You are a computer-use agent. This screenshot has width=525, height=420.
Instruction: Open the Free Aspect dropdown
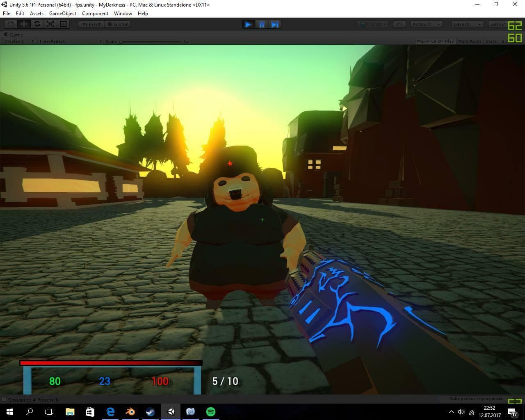click(70, 41)
